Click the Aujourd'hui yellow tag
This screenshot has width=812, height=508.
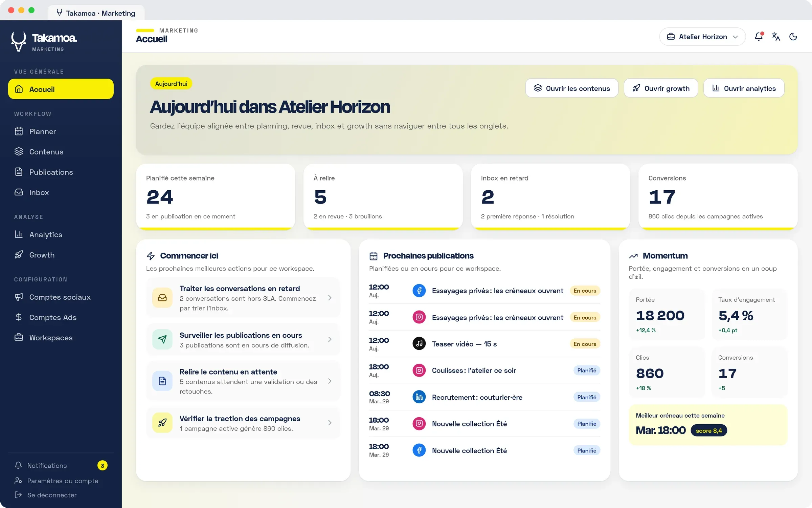(x=171, y=84)
